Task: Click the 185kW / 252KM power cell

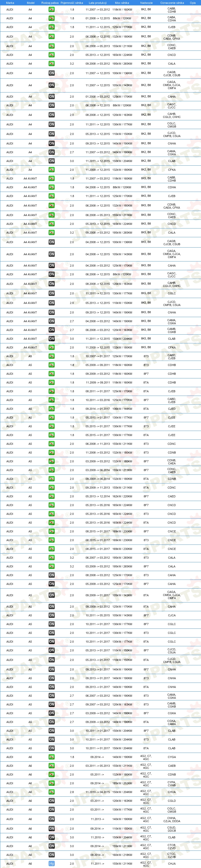Action: click(x=122, y=784)
